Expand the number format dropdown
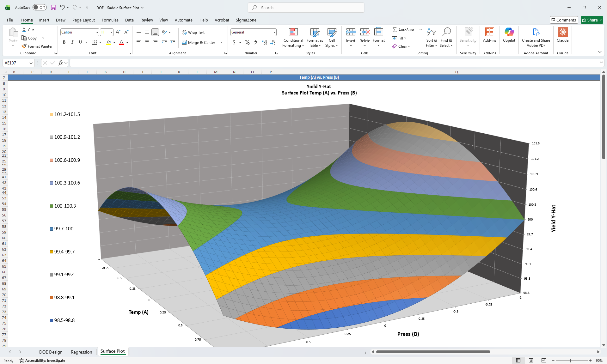607x364 pixels. click(274, 32)
